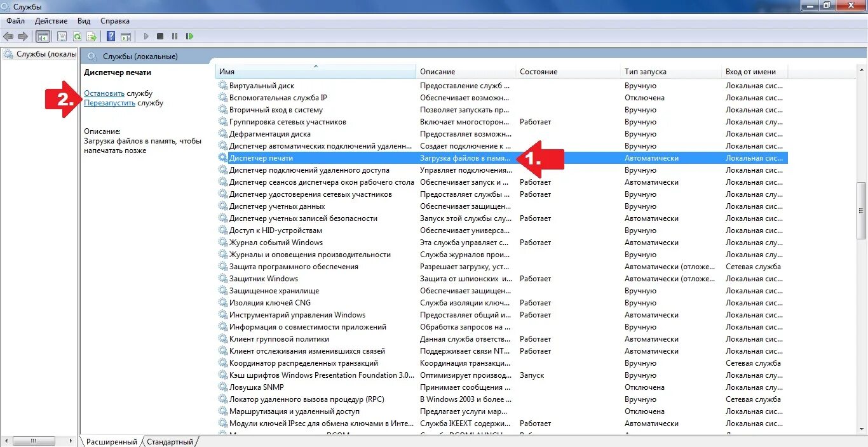Sort by the Тип запуска column header
This screenshot has width=868, height=447.
[x=671, y=72]
